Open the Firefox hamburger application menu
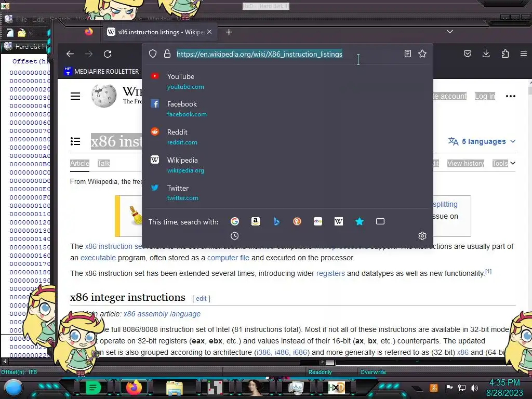Viewport: 532px width, 399px height. click(x=524, y=54)
